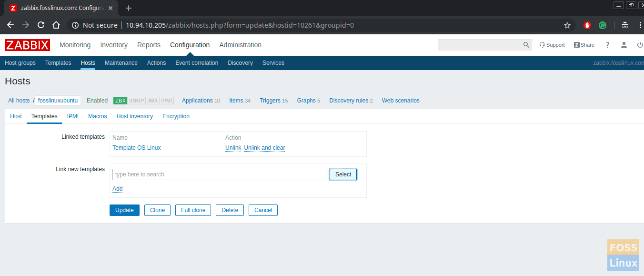This screenshot has width=644, height=276.
Task: Focus the template search field
Action: [x=220, y=174]
